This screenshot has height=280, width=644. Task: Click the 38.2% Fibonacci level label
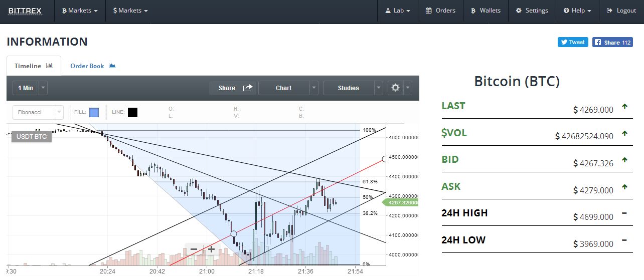point(369,213)
